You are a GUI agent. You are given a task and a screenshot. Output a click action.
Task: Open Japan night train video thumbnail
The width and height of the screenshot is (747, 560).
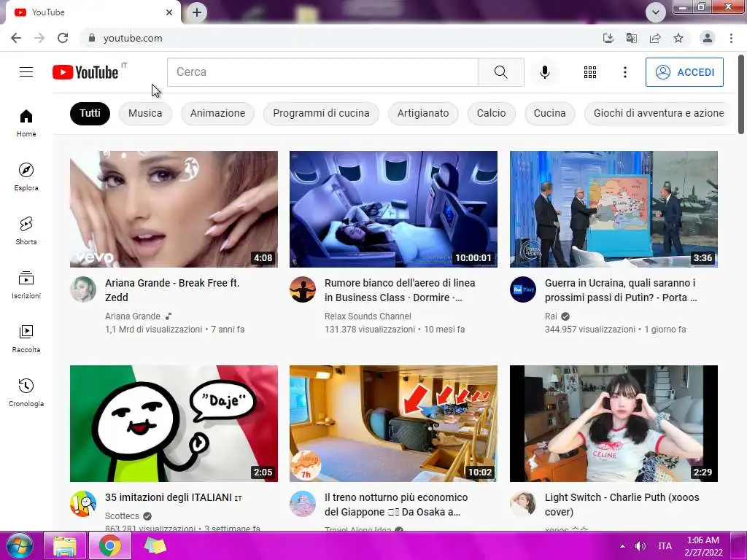(393, 424)
